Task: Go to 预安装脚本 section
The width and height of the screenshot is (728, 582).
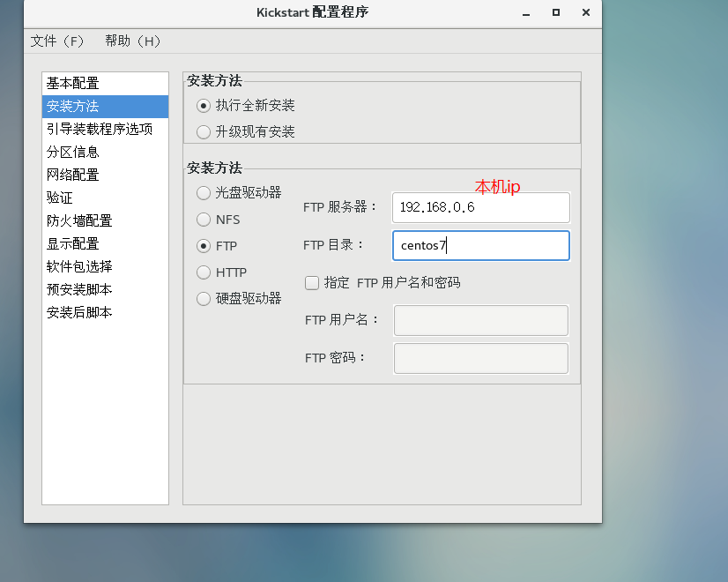Action: click(x=106, y=289)
